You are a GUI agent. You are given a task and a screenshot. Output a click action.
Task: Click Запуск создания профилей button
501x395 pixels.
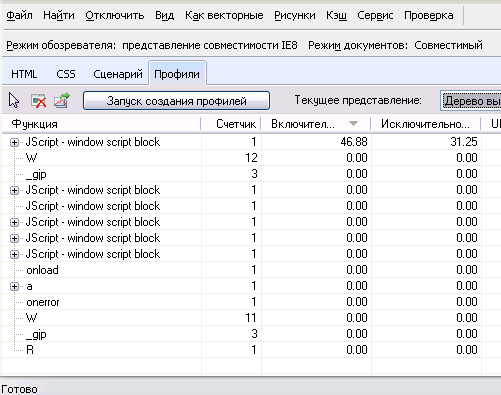176,101
